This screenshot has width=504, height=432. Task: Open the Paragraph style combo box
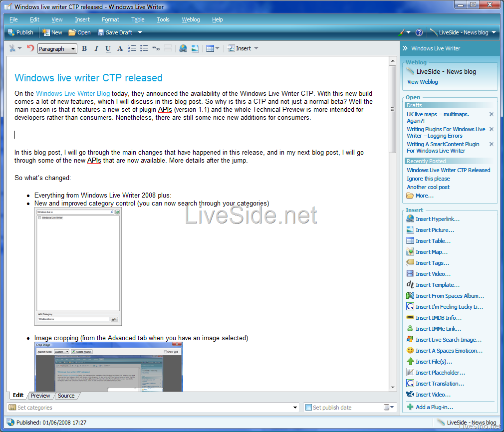pyautogui.click(x=57, y=49)
